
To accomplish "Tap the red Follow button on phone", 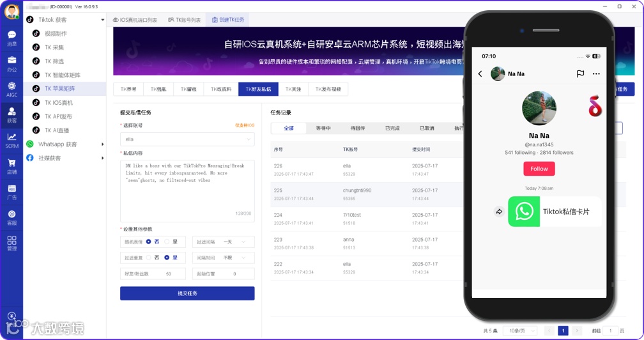I will [539, 169].
